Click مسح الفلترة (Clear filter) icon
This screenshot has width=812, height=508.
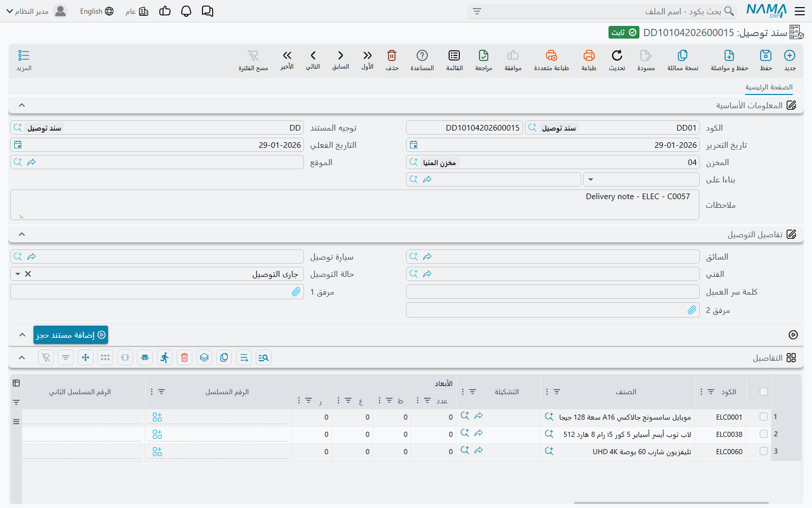[253, 55]
